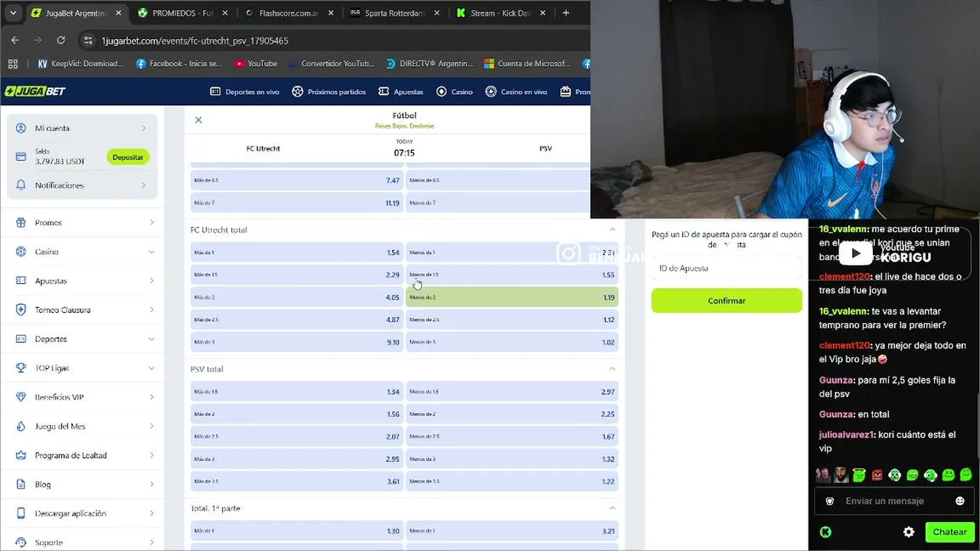
Task: Open Promos chevron arrow
Action: tap(151, 223)
